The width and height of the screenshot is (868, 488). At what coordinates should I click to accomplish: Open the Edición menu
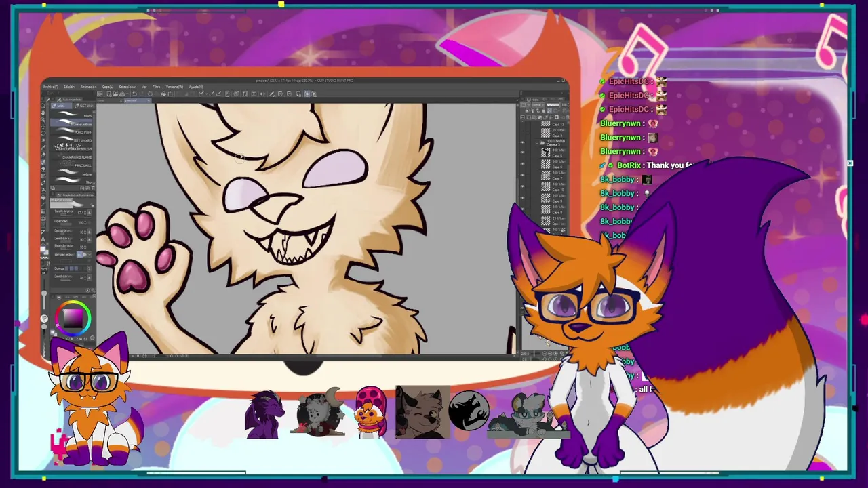tap(69, 87)
